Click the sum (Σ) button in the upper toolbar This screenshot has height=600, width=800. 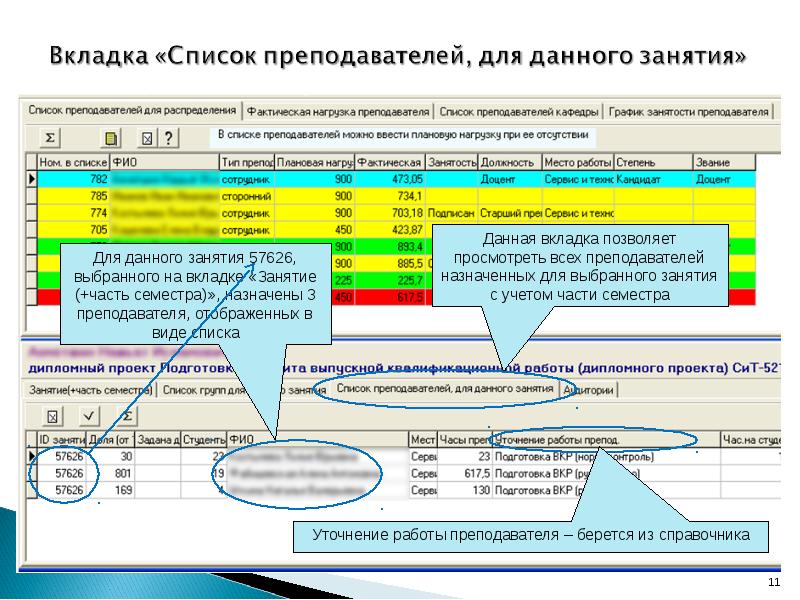pyautogui.click(x=51, y=137)
